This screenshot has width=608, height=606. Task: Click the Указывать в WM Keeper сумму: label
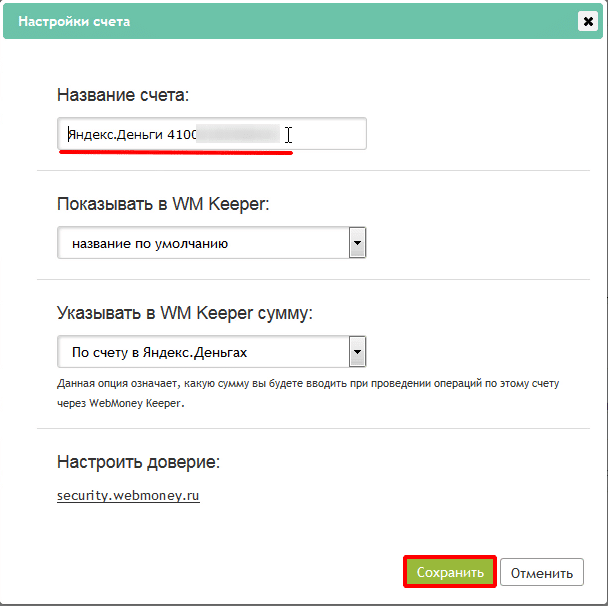(x=185, y=313)
